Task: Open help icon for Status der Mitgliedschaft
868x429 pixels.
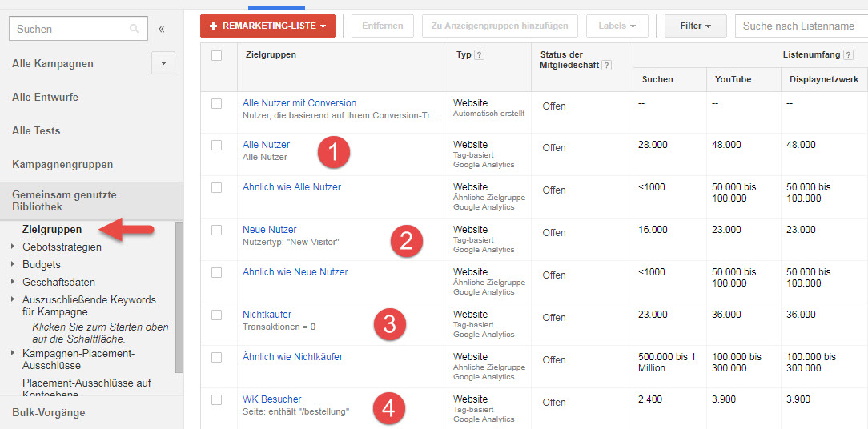Action: [607, 66]
